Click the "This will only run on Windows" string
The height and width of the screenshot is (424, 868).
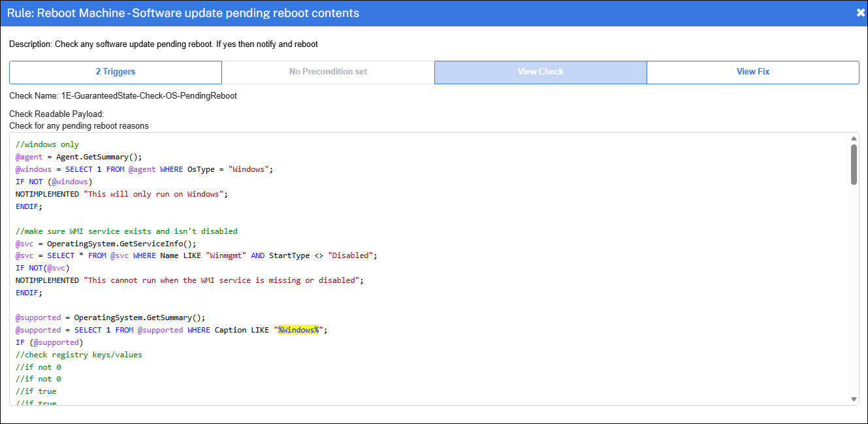(156, 194)
